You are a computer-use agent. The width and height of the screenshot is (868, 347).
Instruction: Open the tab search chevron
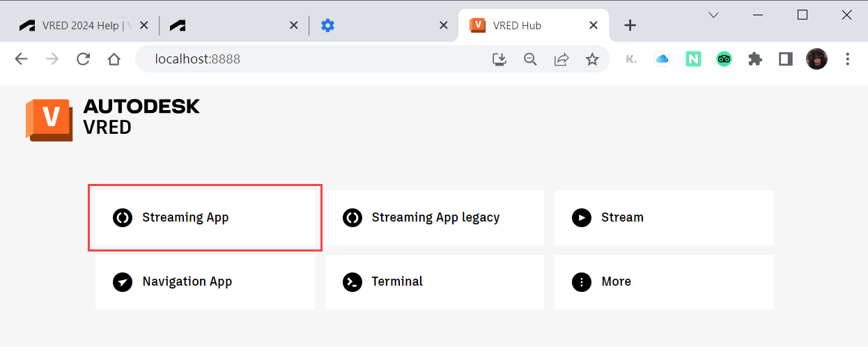713,15
